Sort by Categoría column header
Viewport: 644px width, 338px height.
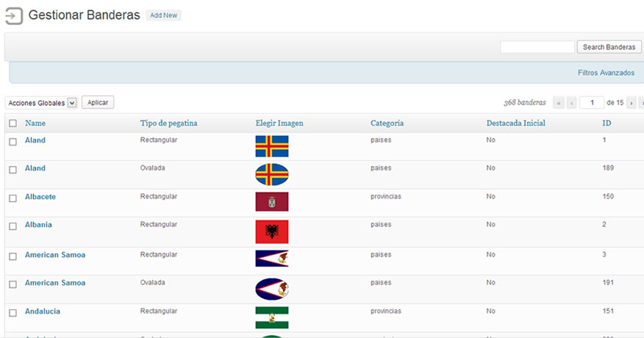click(x=387, y=123)
